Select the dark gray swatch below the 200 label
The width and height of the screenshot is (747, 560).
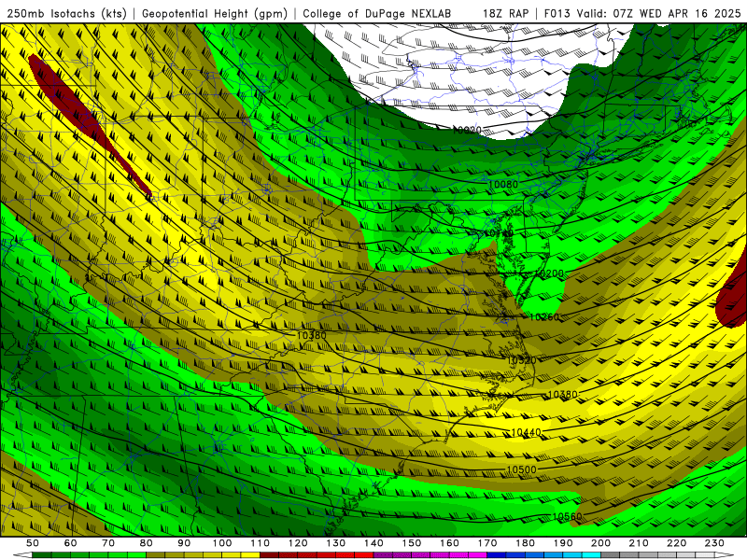click(x=611, y=555)
